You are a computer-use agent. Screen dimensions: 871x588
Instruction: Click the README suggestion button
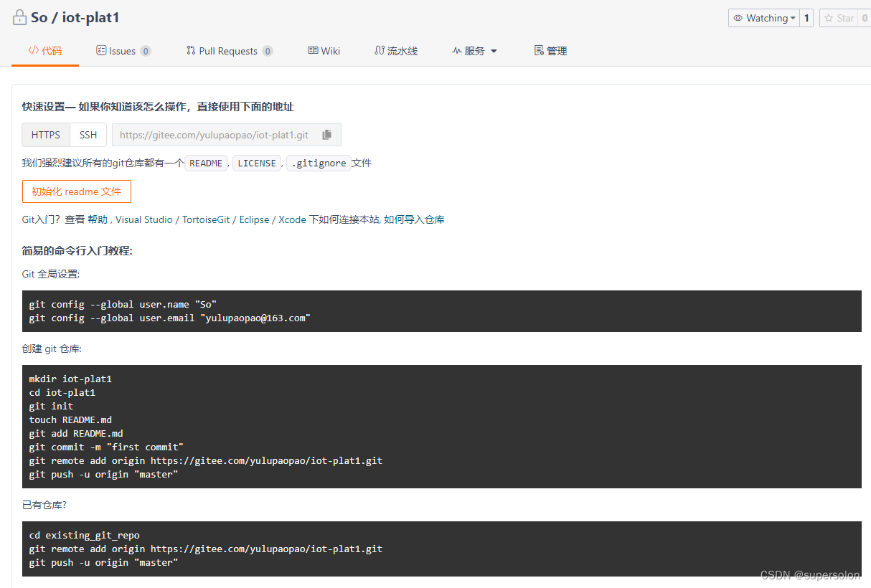click(206, 163)
